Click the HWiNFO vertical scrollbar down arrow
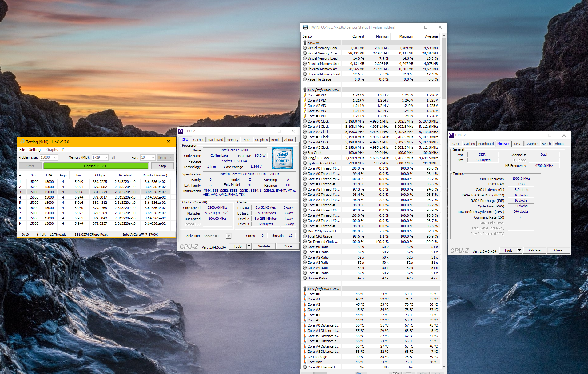The image size is (588, 374). 444,366
